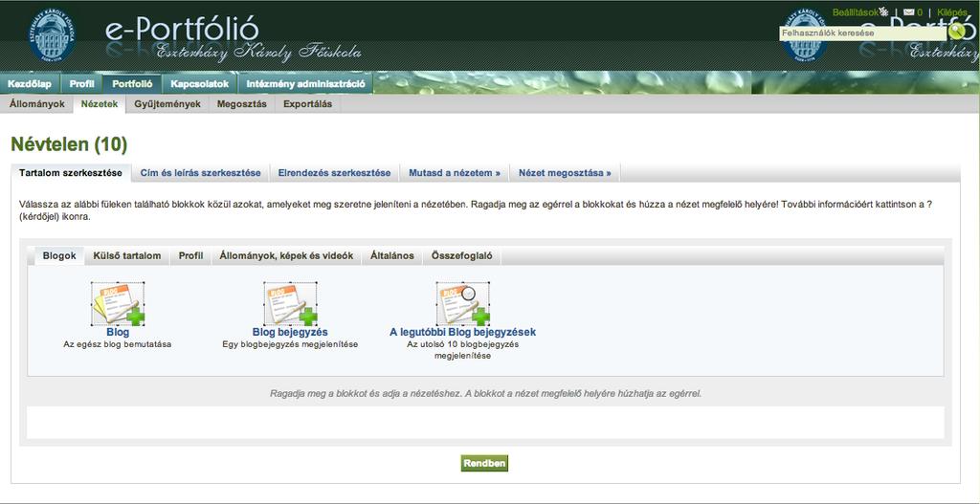Image resolution: width=980 pixels, height=504 pixels.
Task: Open the Profil main menu item
Action: (x=82, y=84)
